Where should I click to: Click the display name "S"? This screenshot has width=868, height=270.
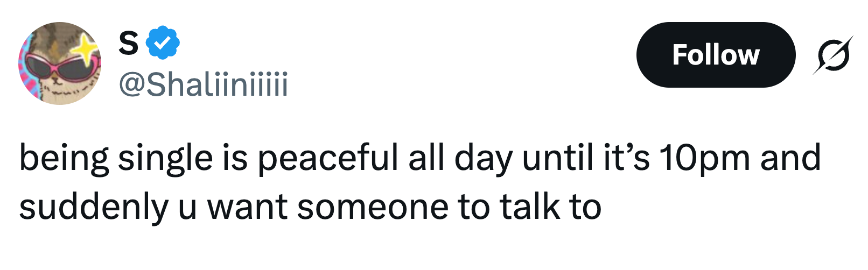pos(128,42)
